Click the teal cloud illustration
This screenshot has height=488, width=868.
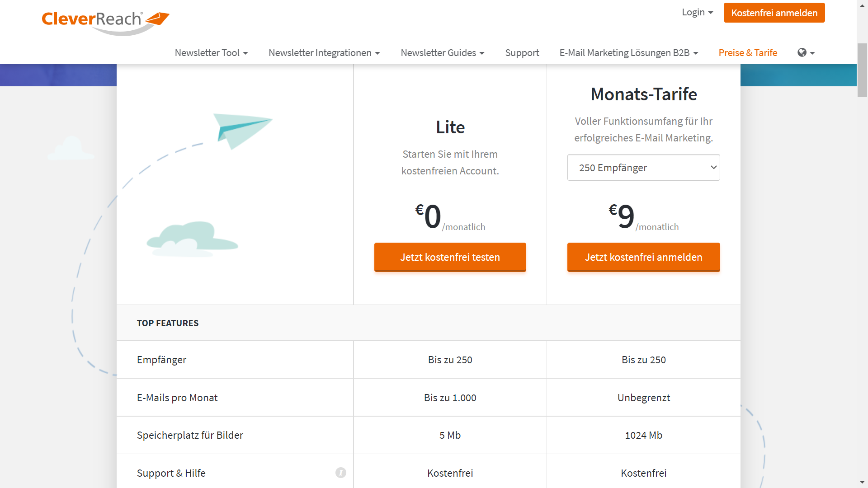pyautogui.click(x=193, y=239)
